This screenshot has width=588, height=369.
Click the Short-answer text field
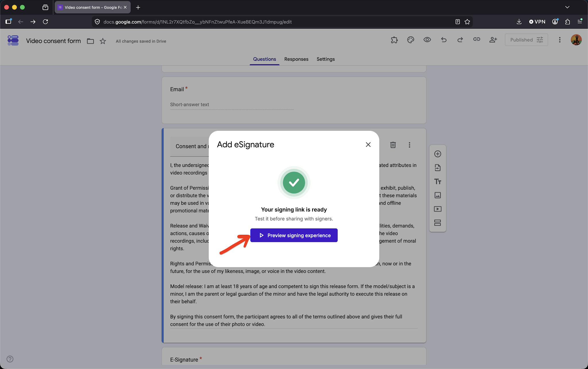tap(232, 105)
